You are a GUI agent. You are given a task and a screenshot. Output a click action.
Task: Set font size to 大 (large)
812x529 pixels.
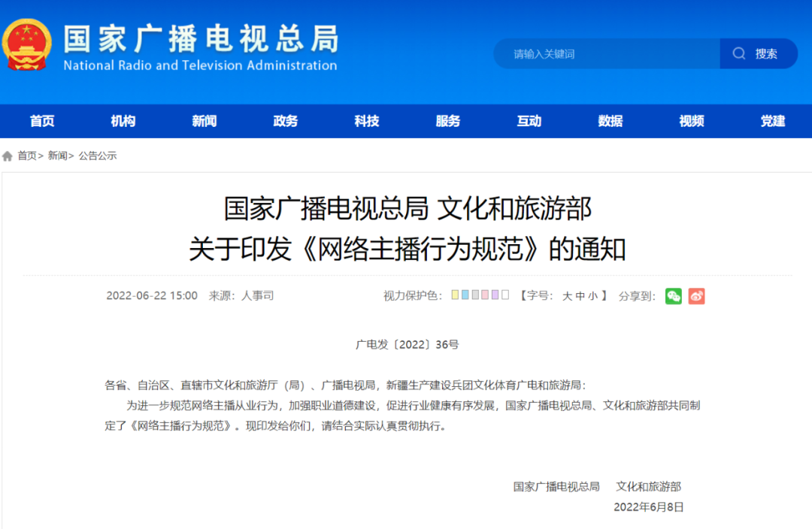pos(567,296)
